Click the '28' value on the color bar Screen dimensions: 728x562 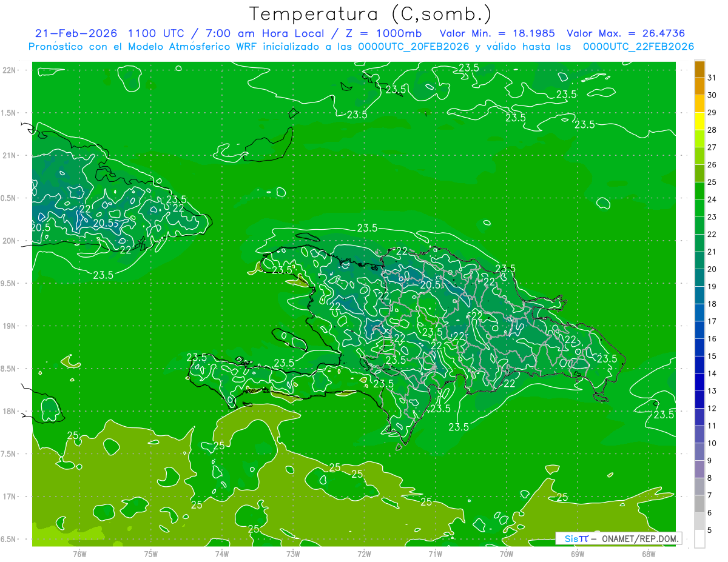coord(712,130)
